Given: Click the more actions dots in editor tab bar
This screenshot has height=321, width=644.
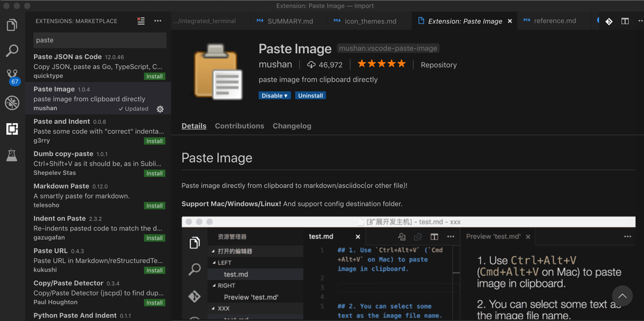Looking at the screenshot, I should tap(640, 21).
